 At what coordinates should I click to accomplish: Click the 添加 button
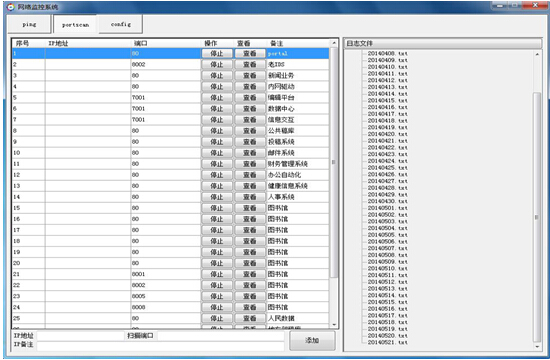pos(312,340)
